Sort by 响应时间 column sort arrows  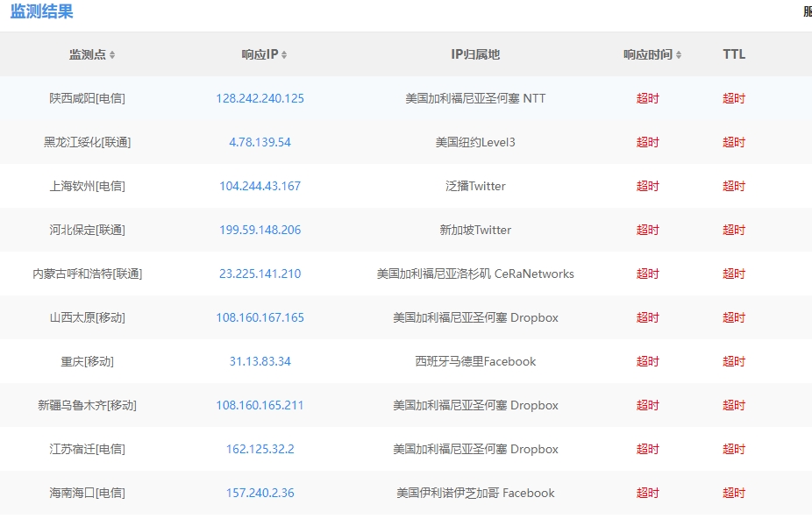click(679, 55)
